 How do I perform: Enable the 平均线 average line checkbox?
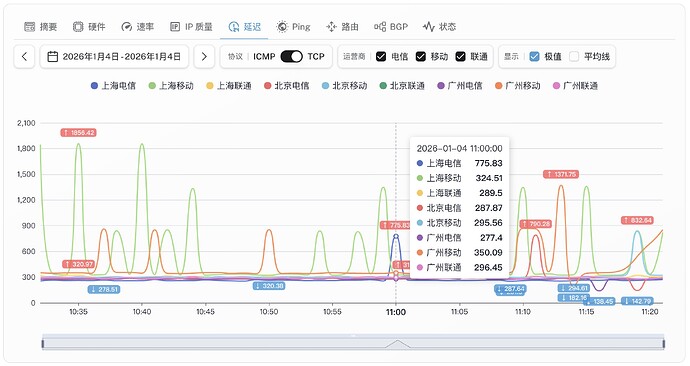click(574, 56)
